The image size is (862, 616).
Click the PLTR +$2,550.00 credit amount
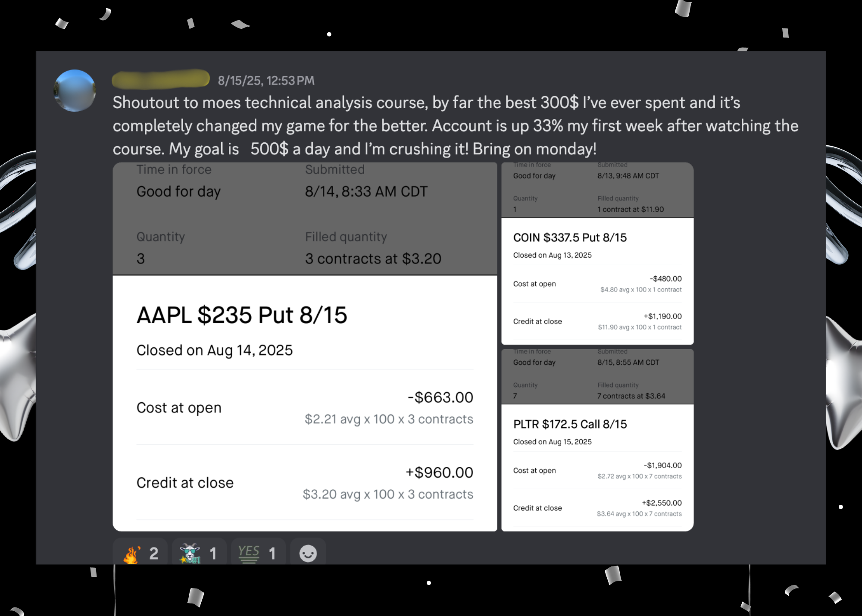[662, 503]
